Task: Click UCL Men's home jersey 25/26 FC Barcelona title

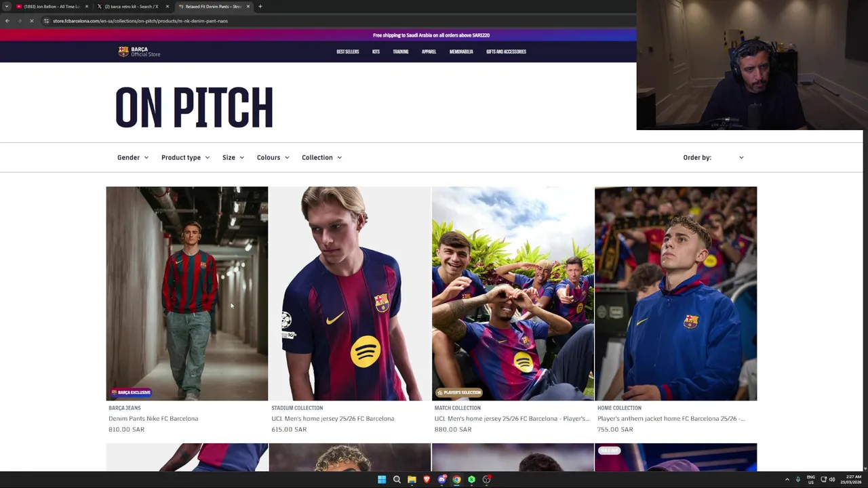Action: click(333, 419)
